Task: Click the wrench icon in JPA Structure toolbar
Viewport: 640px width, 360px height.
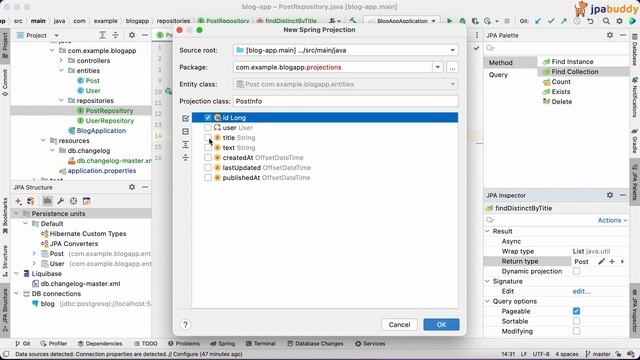Action: point(60,201)
